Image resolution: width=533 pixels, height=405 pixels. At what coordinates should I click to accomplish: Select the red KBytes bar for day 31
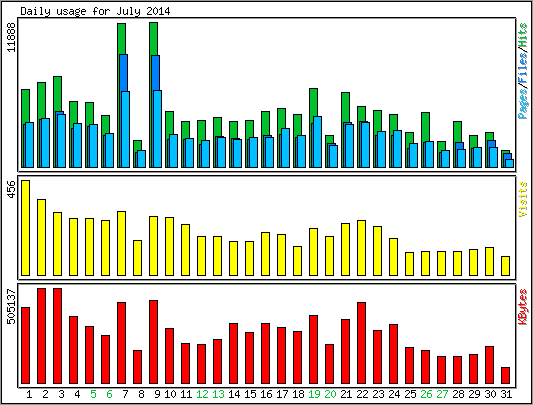[x=505, y=375]
